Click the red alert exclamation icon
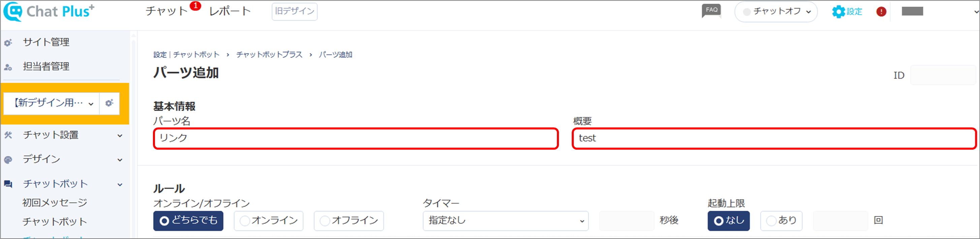Image resolution: width=980 pixels, height=239 pixels. (881, 11)
